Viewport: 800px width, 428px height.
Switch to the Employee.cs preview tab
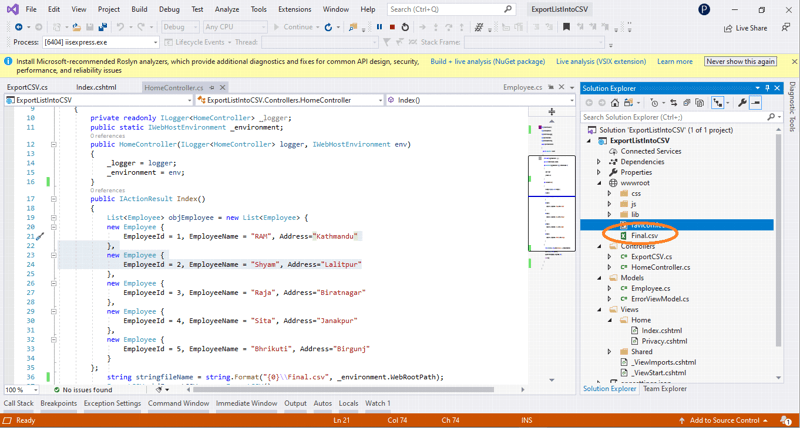tap(522, 88)
